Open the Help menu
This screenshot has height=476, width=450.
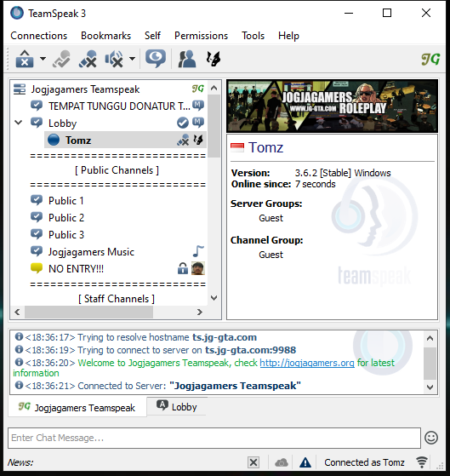(288, 36)
